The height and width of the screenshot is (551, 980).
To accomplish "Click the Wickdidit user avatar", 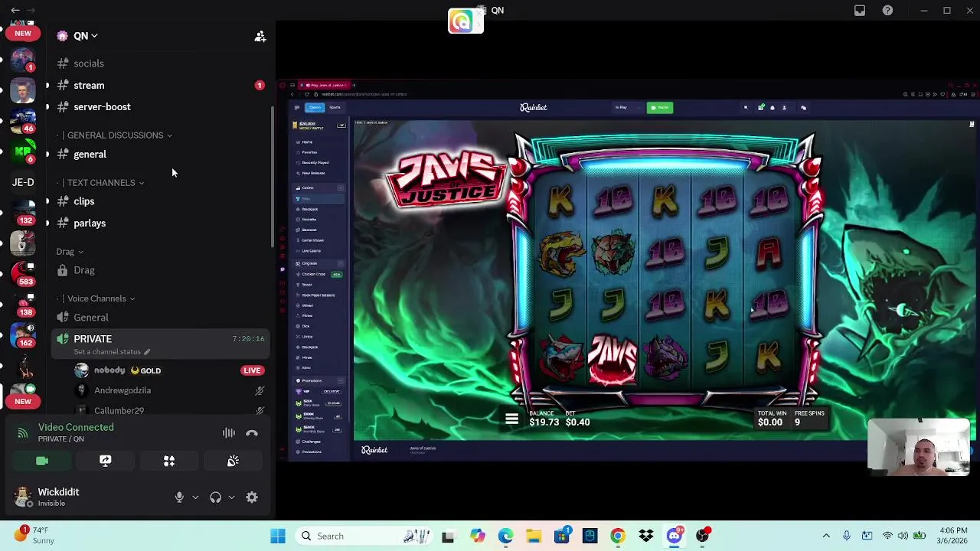I will (x=23, y=497).
